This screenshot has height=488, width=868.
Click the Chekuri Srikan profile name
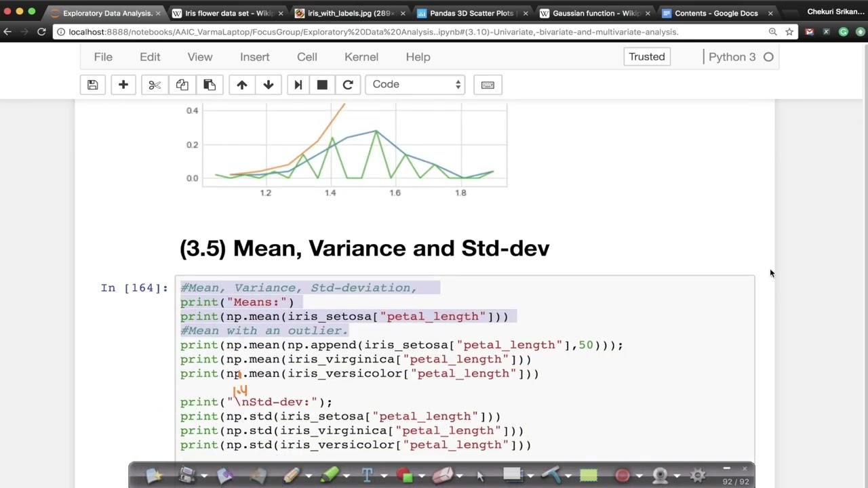[x=835, y=12]
